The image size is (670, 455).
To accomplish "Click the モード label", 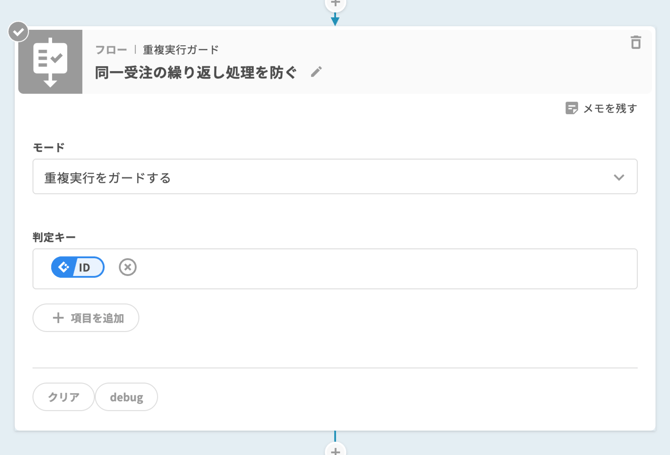I will tap(49, 148).
